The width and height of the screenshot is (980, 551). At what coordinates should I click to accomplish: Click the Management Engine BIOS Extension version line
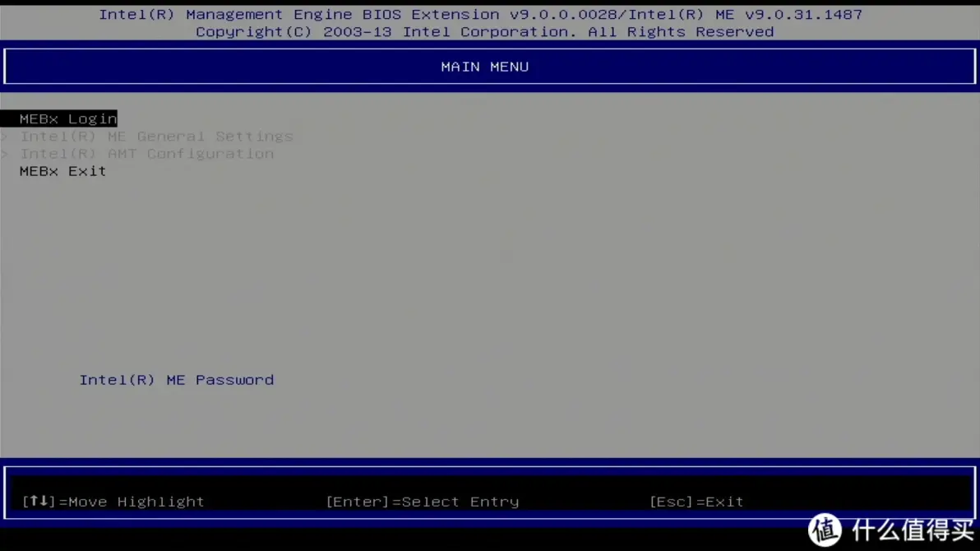354,15
